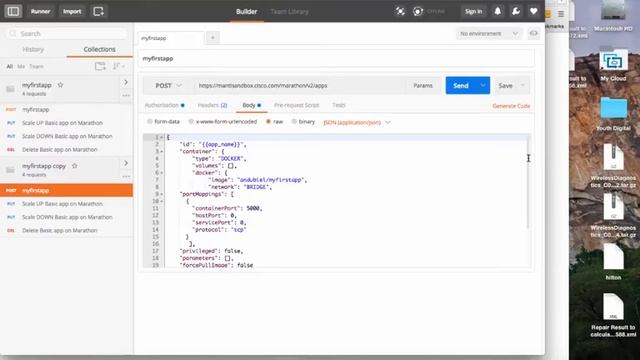Click the myfirstapp collection folder icon

click(x=10, y=89)
